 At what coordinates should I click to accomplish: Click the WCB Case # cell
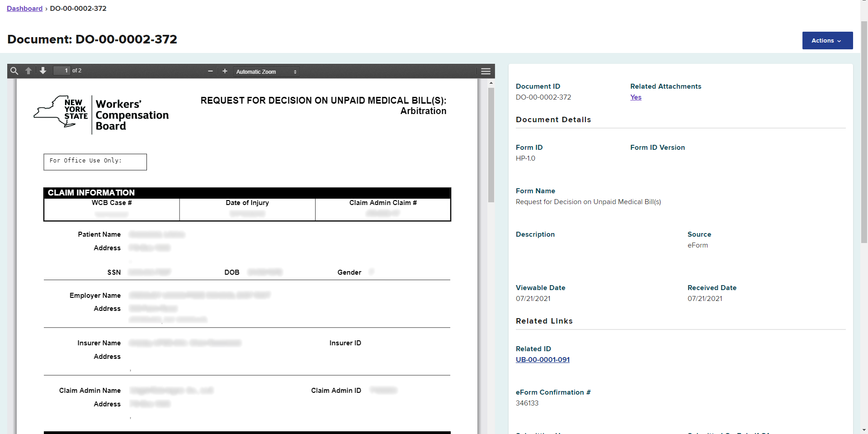(x=112, y=210)
